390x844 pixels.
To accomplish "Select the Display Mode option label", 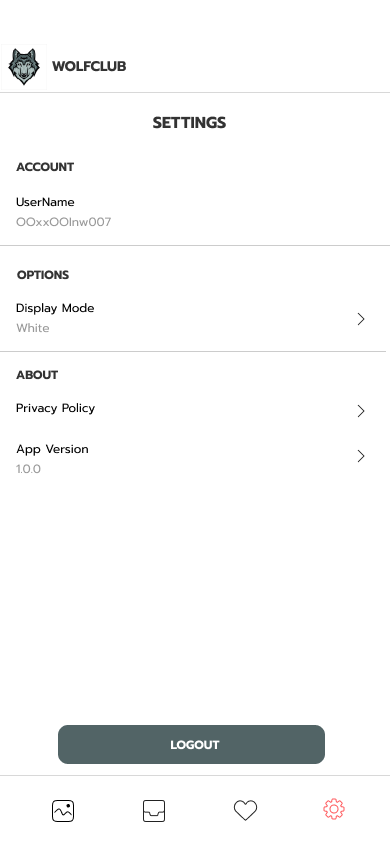I will coord(55,308).
